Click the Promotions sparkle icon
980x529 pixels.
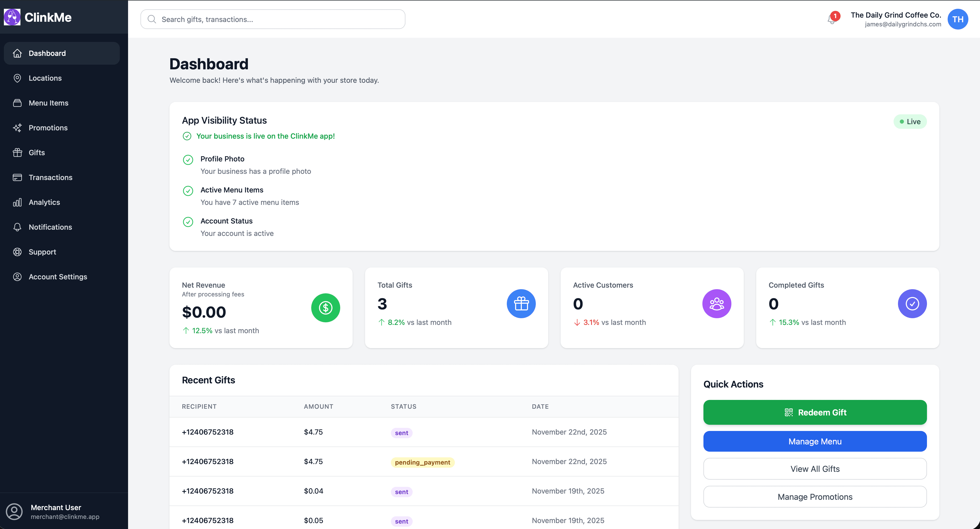[18, 128]
